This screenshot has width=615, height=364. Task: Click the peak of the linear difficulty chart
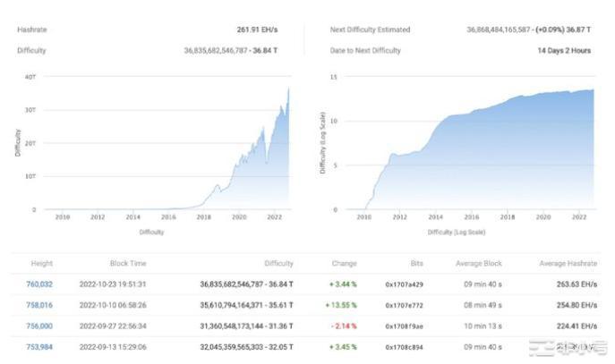[x=288, y=88]
